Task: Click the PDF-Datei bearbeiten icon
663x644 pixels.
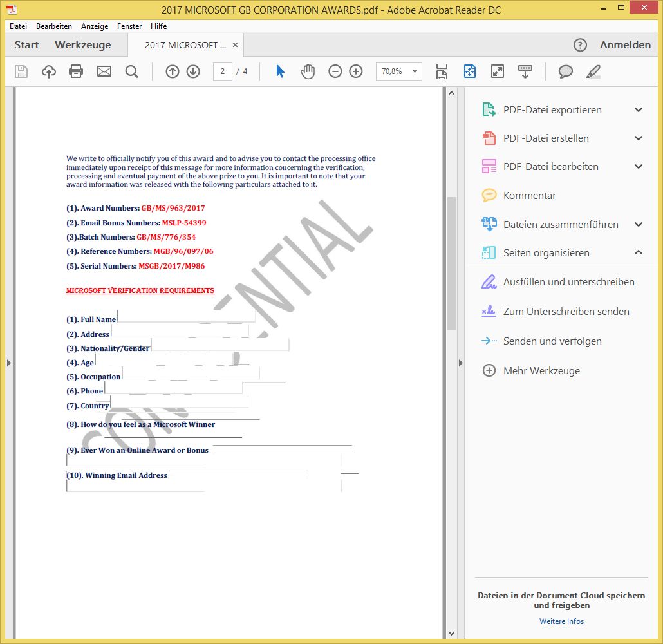Action: point(489,166)
